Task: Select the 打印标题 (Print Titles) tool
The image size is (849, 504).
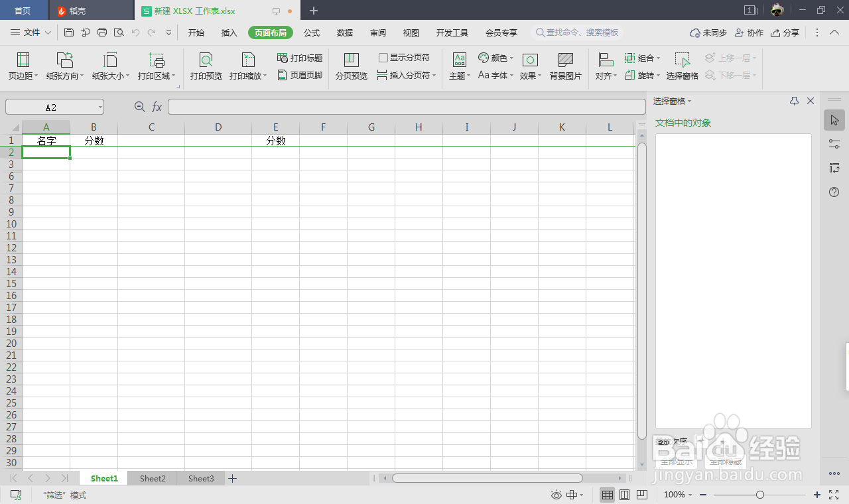Action: click(299, 57)
